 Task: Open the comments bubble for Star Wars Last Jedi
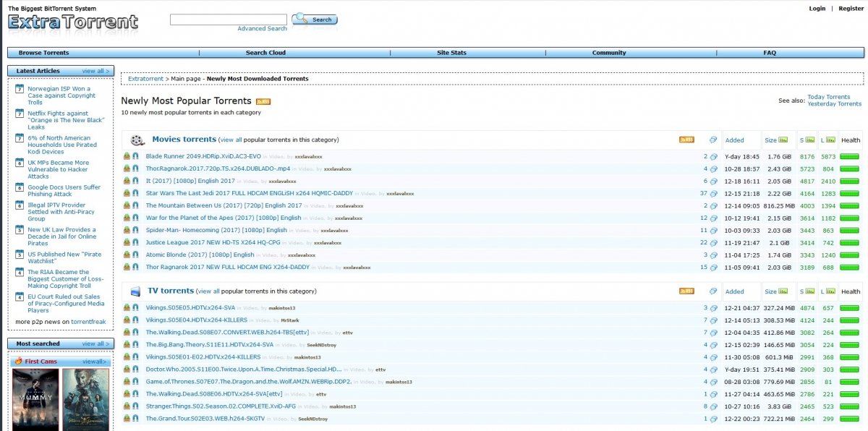tap(713, 193)
